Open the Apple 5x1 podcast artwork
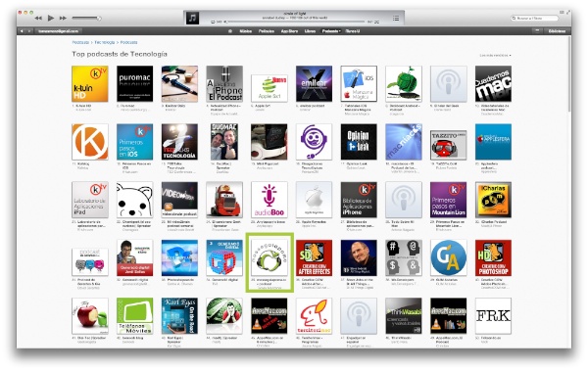The height and width of the screenshot is (371, 588). coord(269,88)
